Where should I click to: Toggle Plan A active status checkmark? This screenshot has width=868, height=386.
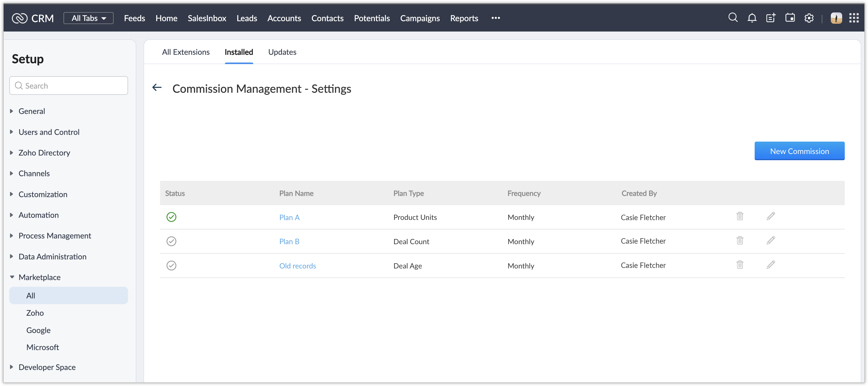(171, 217)
